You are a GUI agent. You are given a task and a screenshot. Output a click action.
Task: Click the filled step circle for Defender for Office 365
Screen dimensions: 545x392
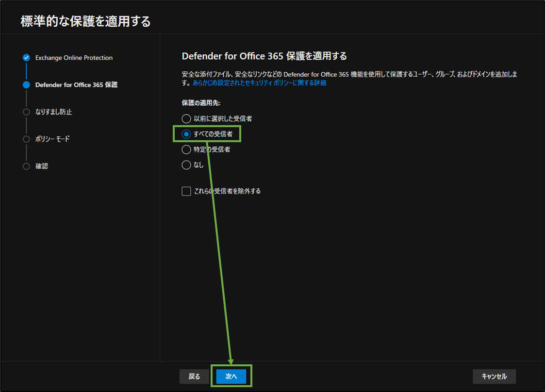tap(26, 85)
